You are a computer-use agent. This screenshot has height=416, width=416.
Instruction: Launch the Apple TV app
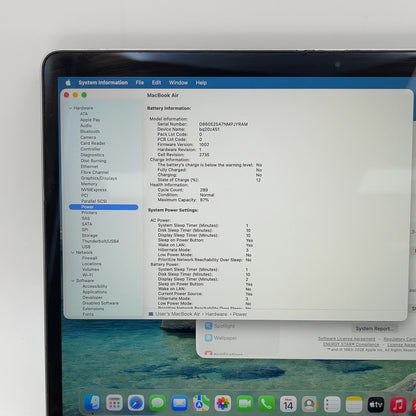(x=375, y=405)
